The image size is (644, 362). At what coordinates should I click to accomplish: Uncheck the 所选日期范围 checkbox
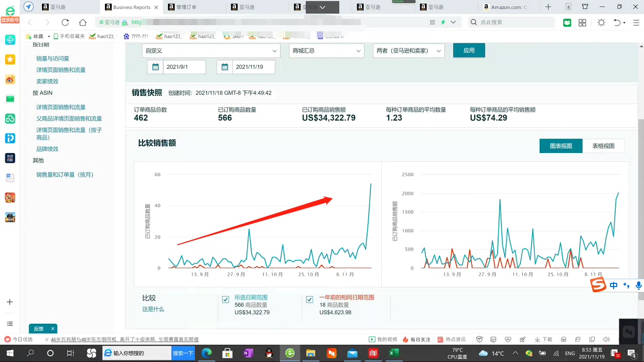(x=225, y=299)
